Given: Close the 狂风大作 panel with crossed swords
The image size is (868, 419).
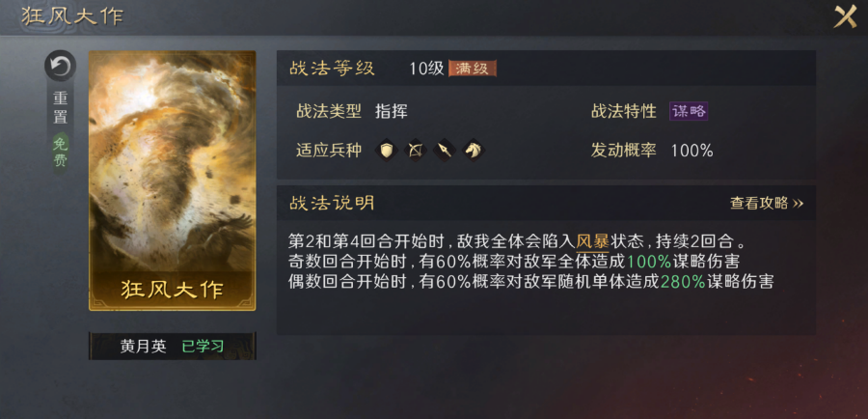Looking at the screenshot, I should pos(845,16).
